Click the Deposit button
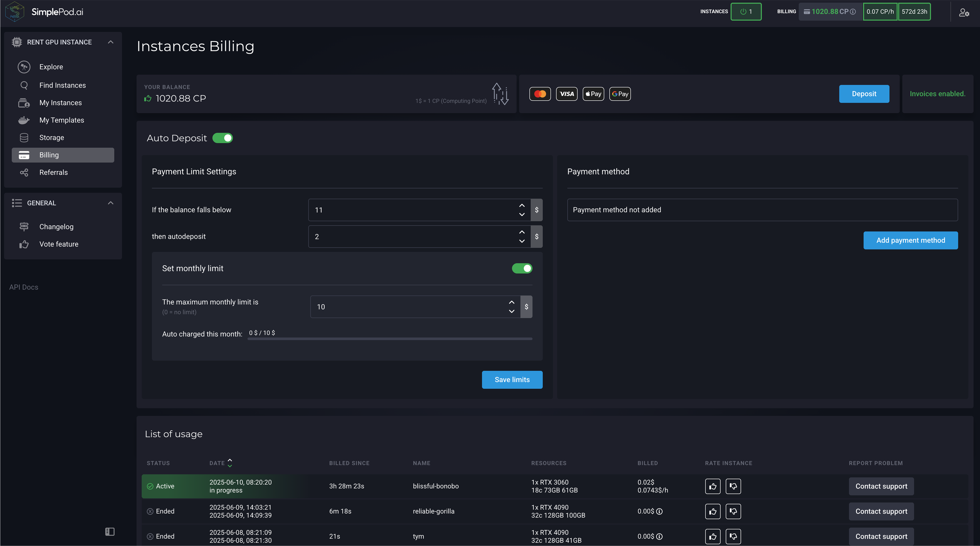Image resolution: width=980 pixels, height=546 pixels. point(864,94)
